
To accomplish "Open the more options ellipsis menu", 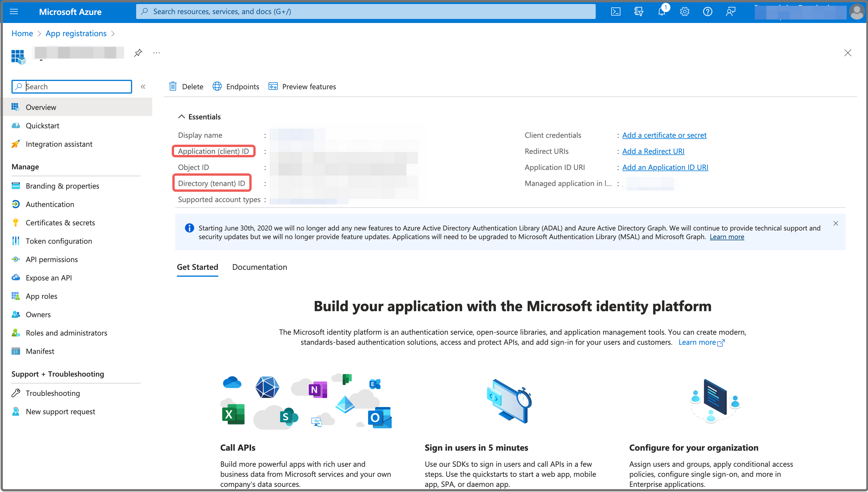I will tap(156, 53).
